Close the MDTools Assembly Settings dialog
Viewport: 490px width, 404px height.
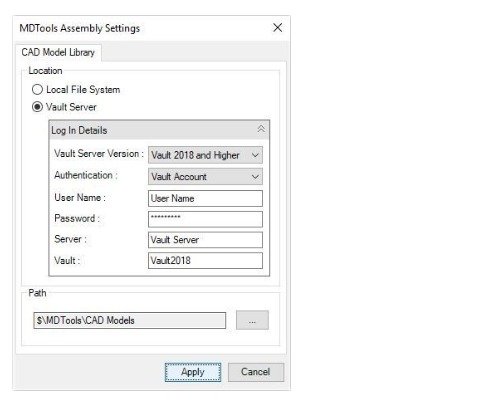point(277,28)
